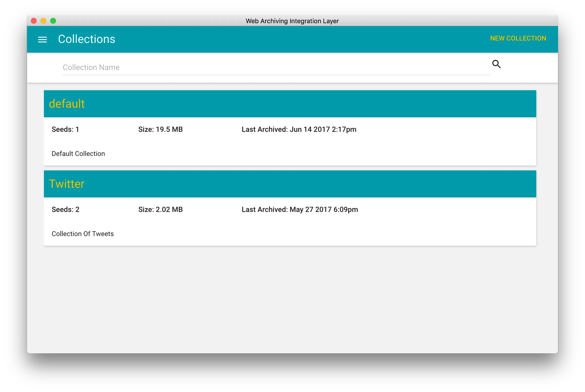Click inside the Collection Name search field
585x392 pixels.
point(175,67)
